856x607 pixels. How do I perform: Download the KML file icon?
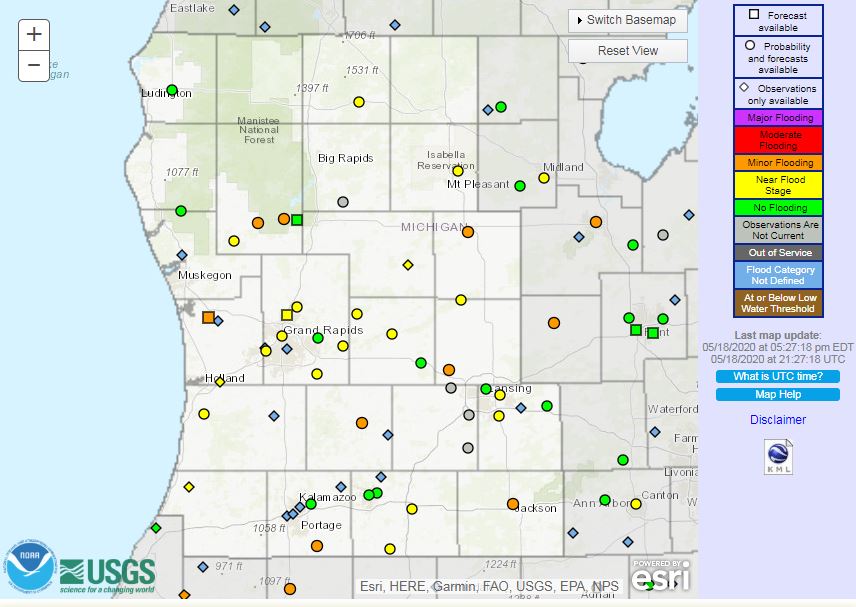pos(778,457)
